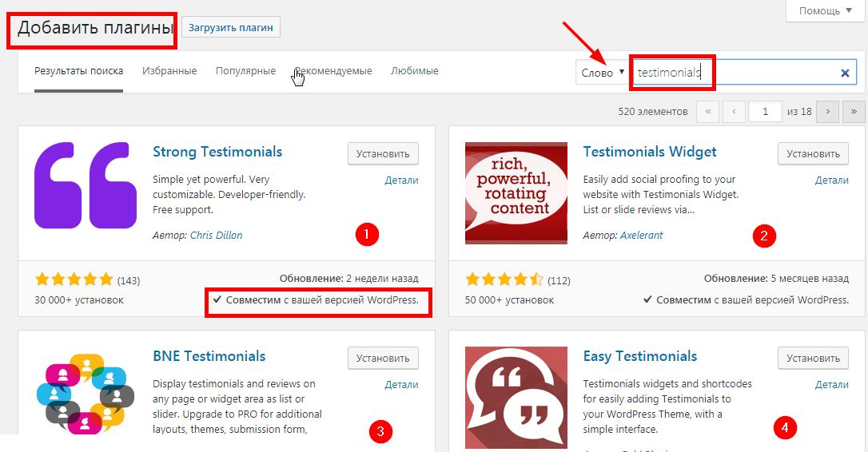Screen dimensions: 868x452
Task: Click the из 18 total pages text
Action: (x=799, y=111)
